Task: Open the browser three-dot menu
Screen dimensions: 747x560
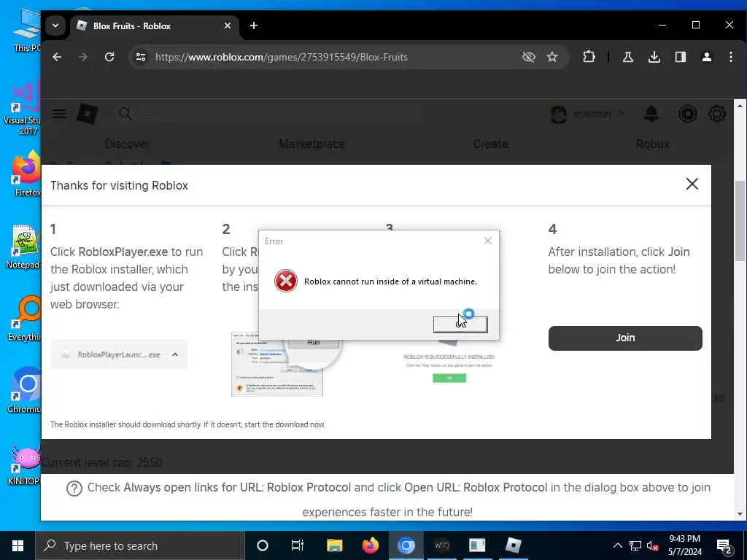Action: click(731, 57)
